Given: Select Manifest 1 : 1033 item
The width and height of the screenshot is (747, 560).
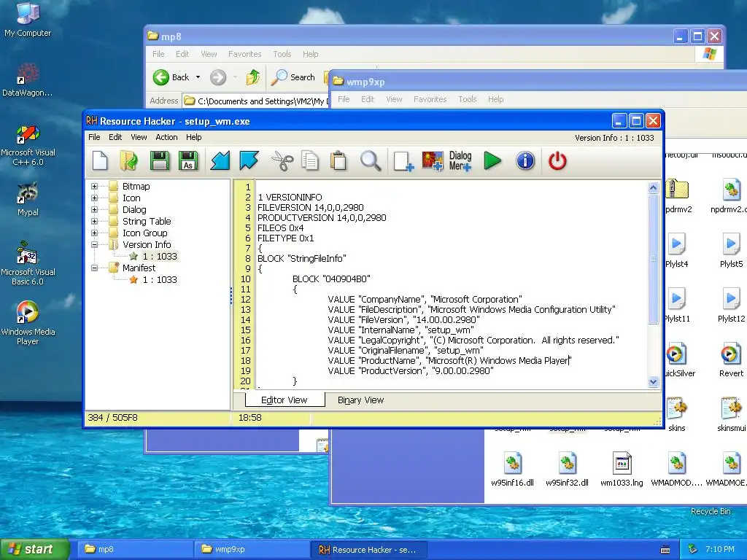Looking at the screenshot, I should 160,279.
